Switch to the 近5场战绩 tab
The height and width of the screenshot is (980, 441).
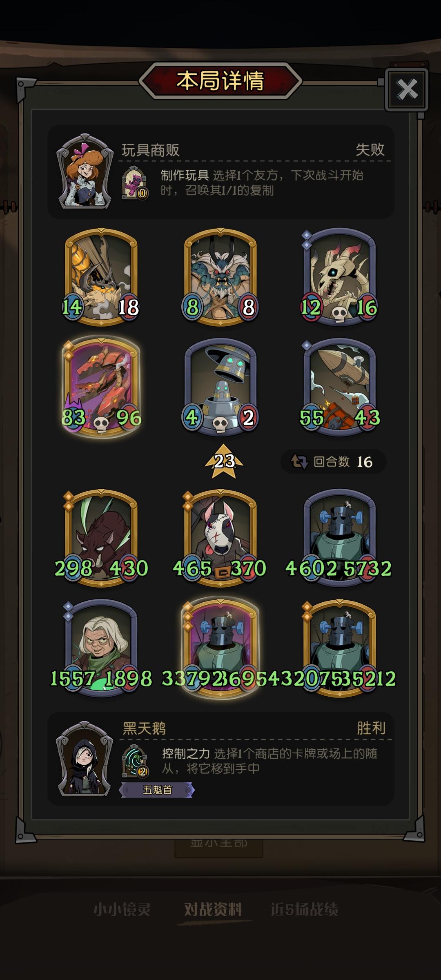pos(304,909)
